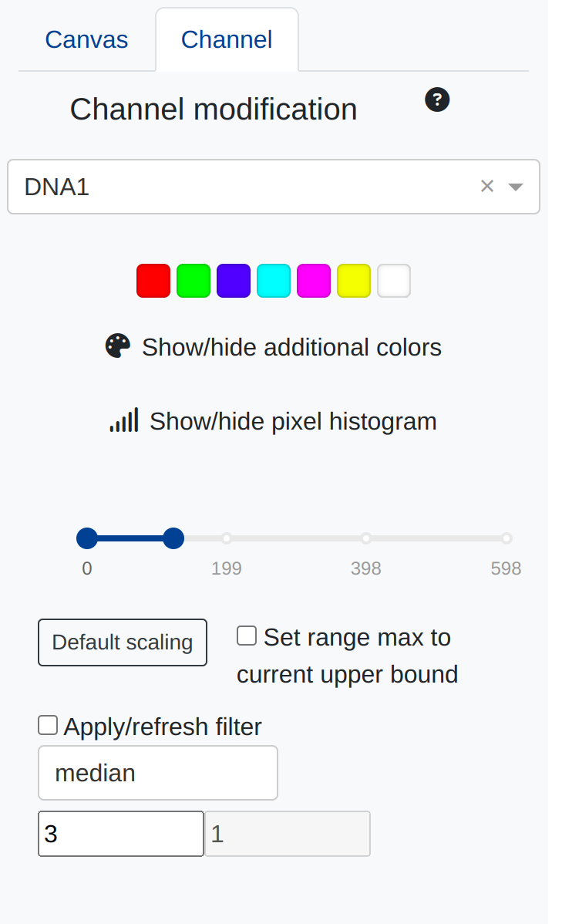Choose the blue-violet color swatch
Viewport: 562px width, 924px height.
[x=234, y=281]
